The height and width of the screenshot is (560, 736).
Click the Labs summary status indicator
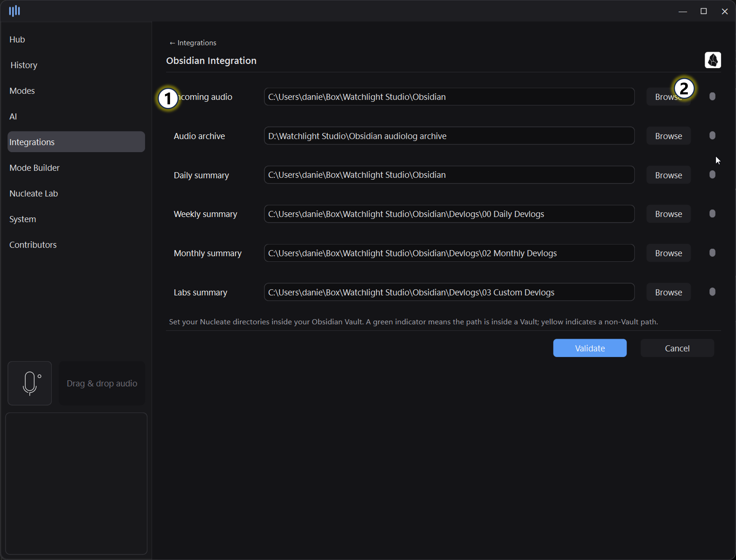(712, 292)
